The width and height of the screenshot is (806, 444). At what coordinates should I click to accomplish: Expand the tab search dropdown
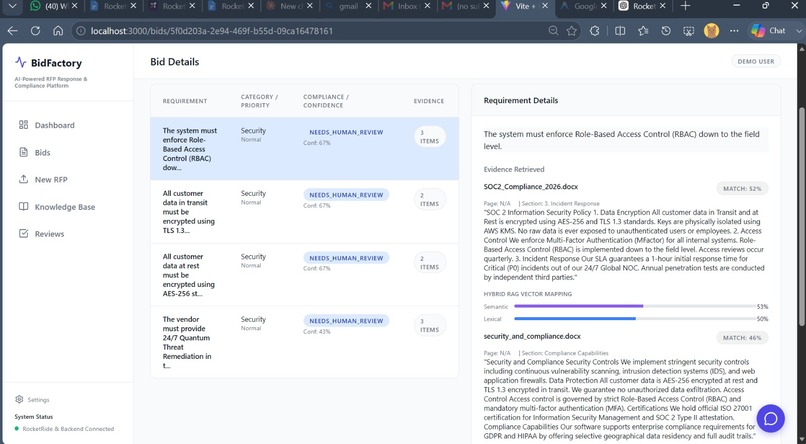pos(12,6)
